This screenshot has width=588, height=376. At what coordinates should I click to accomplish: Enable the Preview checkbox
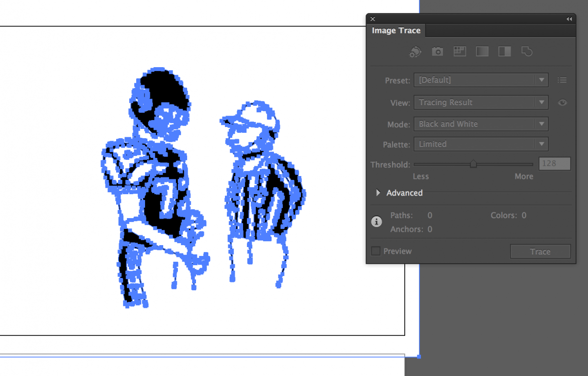click(x=375, y=251)
